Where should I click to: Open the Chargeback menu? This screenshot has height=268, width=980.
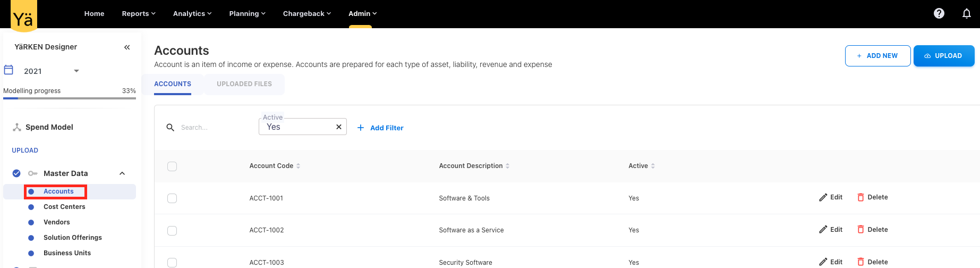pos(306,13)
